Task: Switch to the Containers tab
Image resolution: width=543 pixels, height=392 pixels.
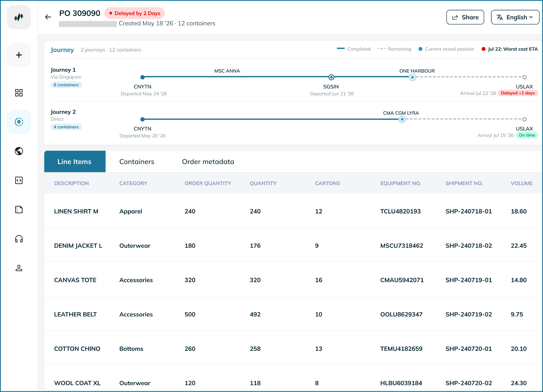Action: click(137, 162)
